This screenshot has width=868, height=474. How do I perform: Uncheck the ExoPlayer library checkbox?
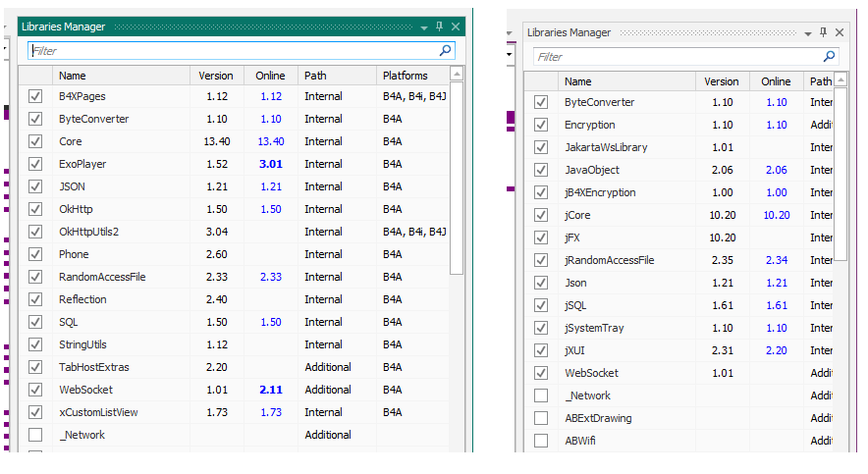tap(36, 164)
